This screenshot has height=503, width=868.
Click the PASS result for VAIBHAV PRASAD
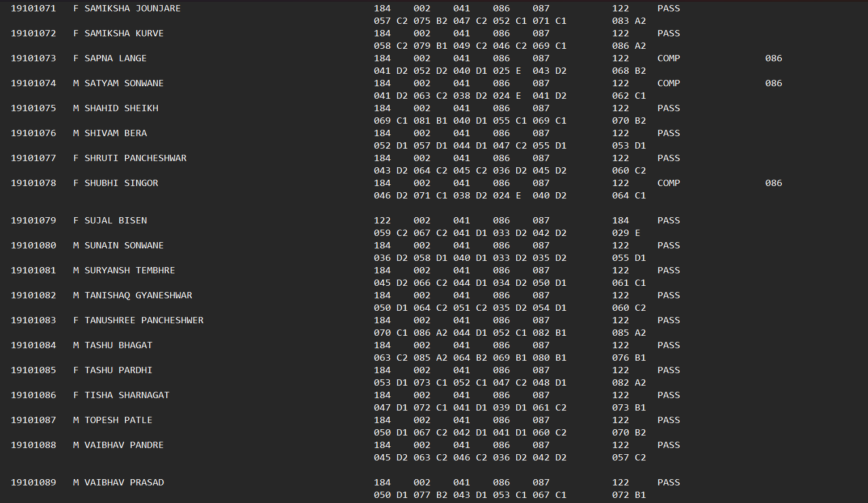point(668,483)
